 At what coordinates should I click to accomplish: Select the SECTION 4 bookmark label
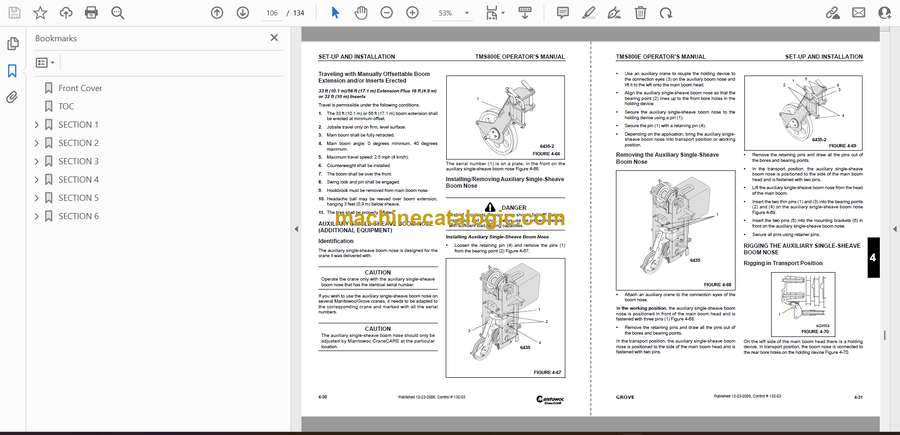click(x=78, y=180)
